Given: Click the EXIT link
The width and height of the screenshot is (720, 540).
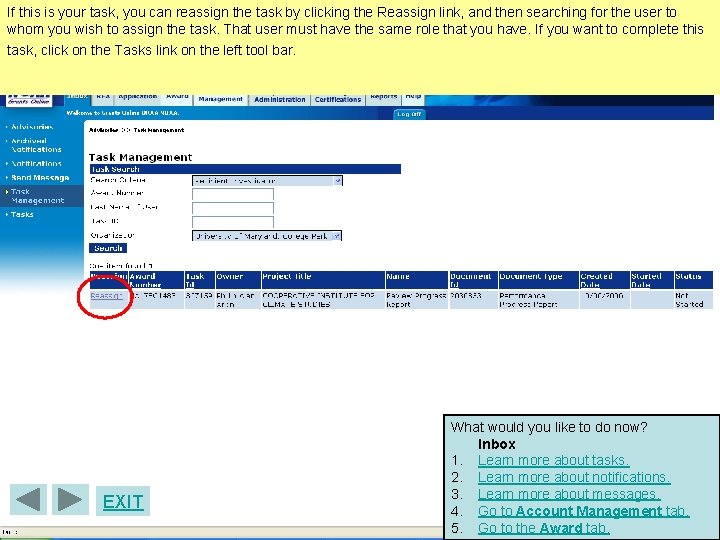Looking at the screenshot, I should click(123, 501).
